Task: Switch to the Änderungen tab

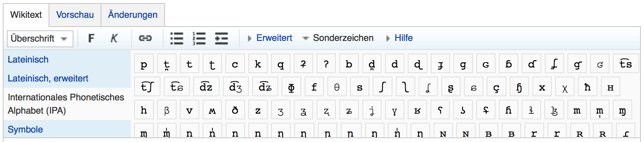Action: tap(132, 15)
